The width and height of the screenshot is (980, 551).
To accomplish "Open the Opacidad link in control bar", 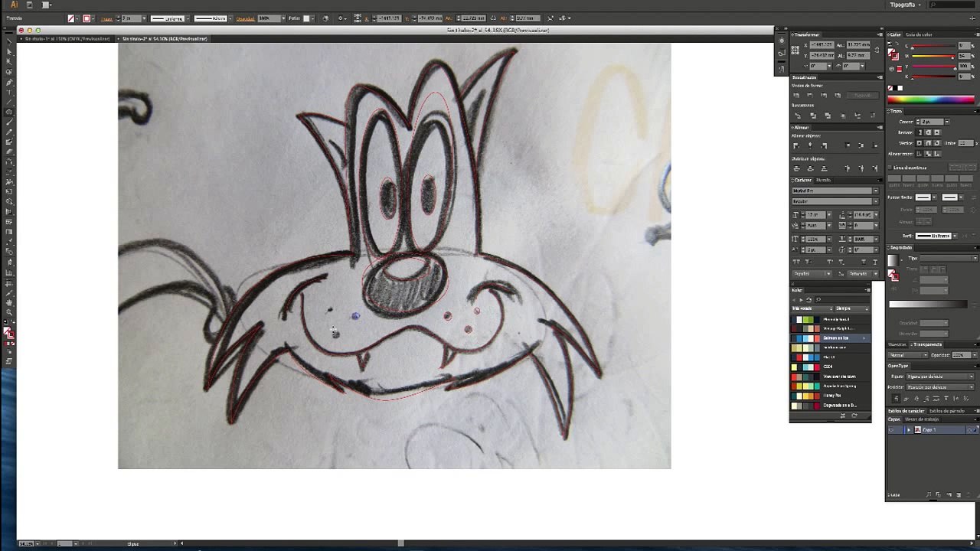I will [245, 18].
